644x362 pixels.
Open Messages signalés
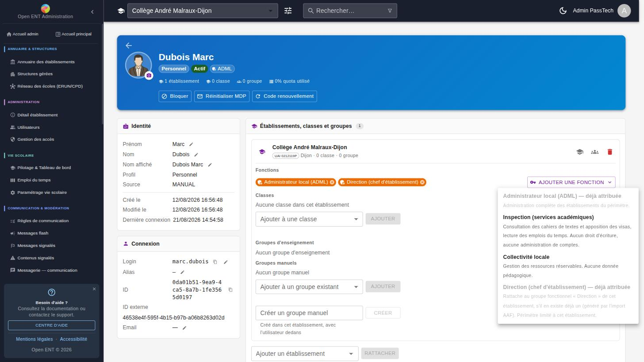click(36, 246)
